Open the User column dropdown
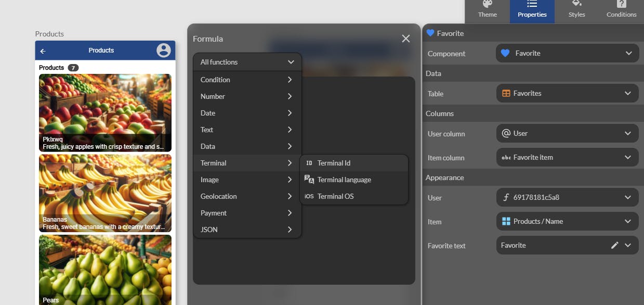Image resolution: width=644 pixels, height=305 pixels. [568, 133]
